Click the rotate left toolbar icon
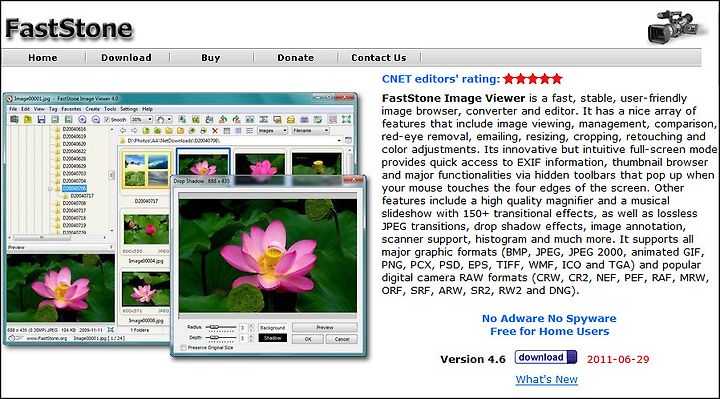 pos(223,119)
